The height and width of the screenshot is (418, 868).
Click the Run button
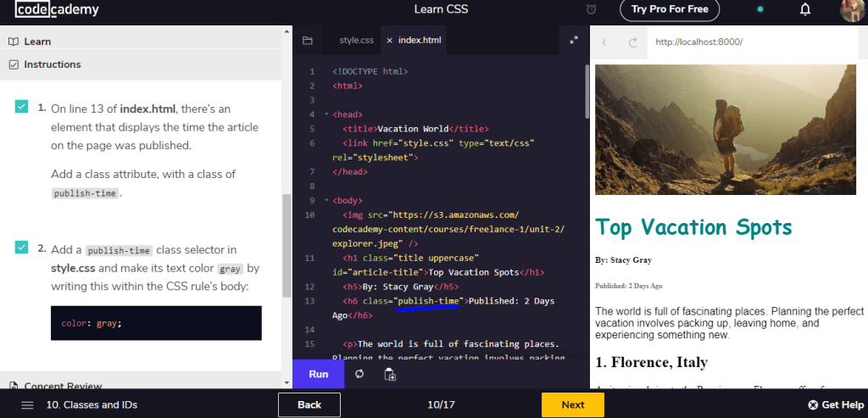319,374
